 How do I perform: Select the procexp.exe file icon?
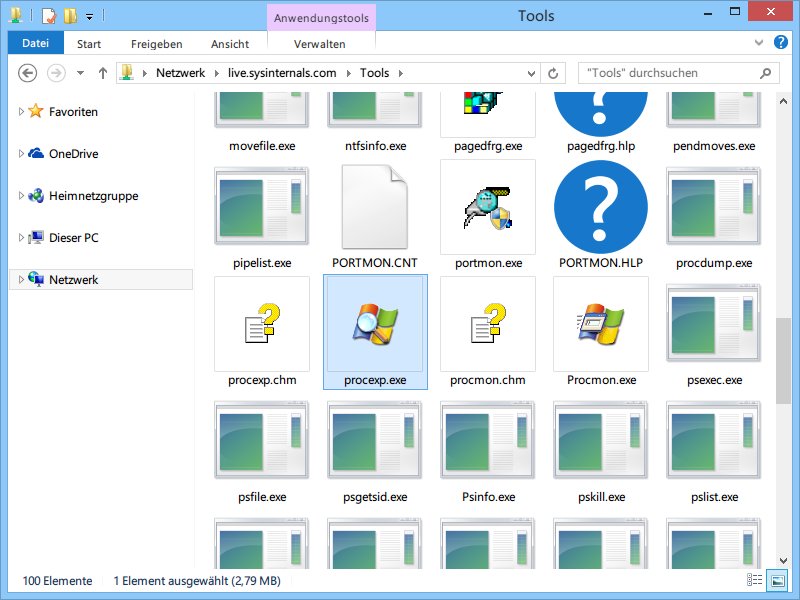click(x=375, y=324)
